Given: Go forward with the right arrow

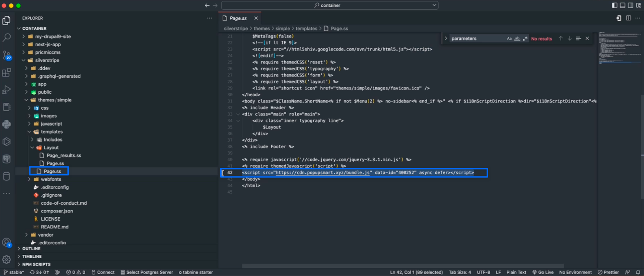Looking at the screenshot, I should tap(215, 5).
